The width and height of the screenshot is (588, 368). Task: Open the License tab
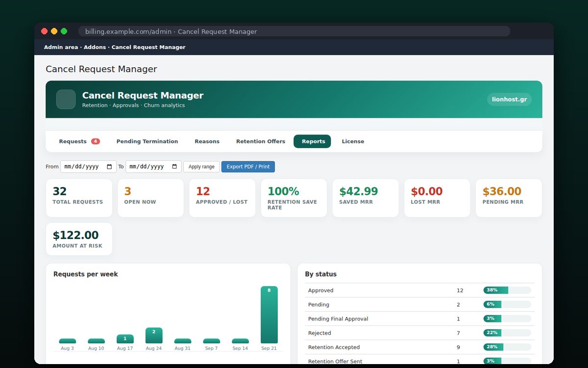[x=353, y=141]
